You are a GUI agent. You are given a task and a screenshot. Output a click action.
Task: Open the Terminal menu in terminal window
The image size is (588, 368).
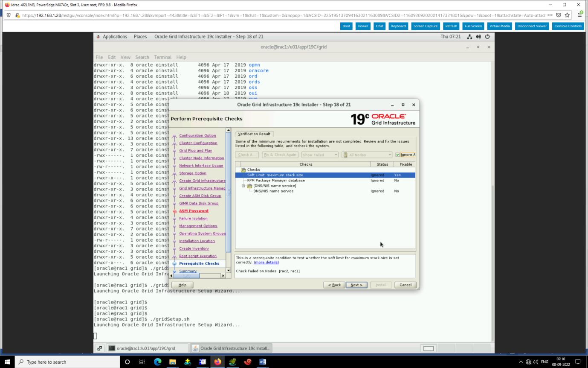(163, 57)
